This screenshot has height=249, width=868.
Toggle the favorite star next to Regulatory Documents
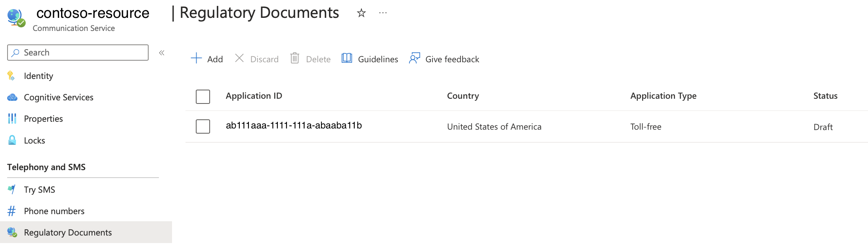[x=361, y=13]
